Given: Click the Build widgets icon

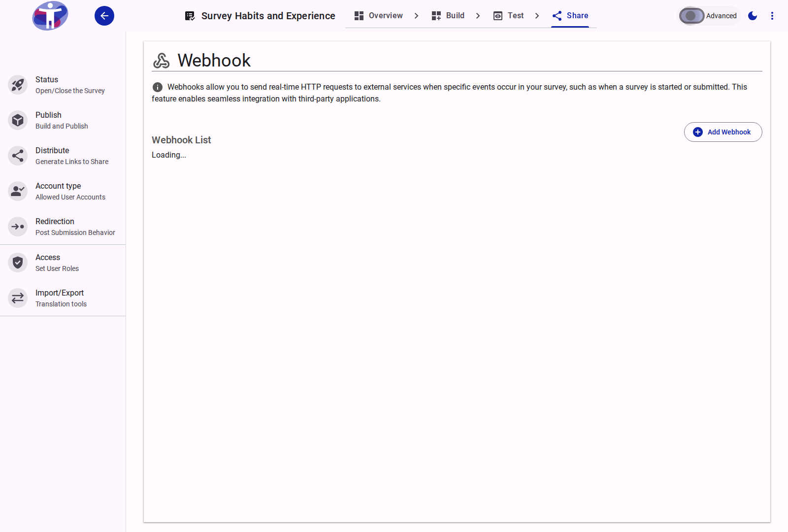Looking at the screenshot, I should 436,16.
